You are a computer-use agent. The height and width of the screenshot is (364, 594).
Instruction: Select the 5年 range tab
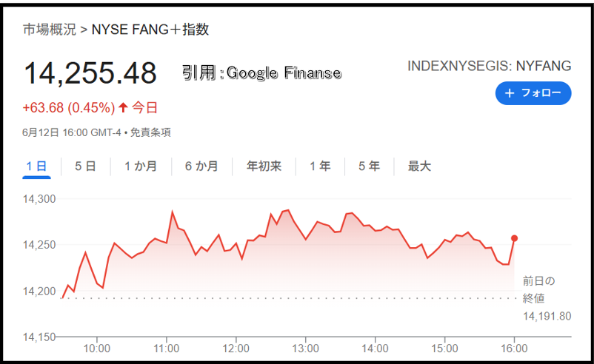(370, 166)
